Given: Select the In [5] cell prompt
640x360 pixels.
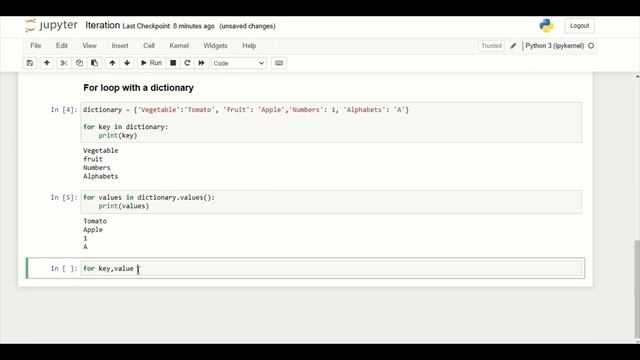Looking at the screenshot, I should [x=64, y=198].
